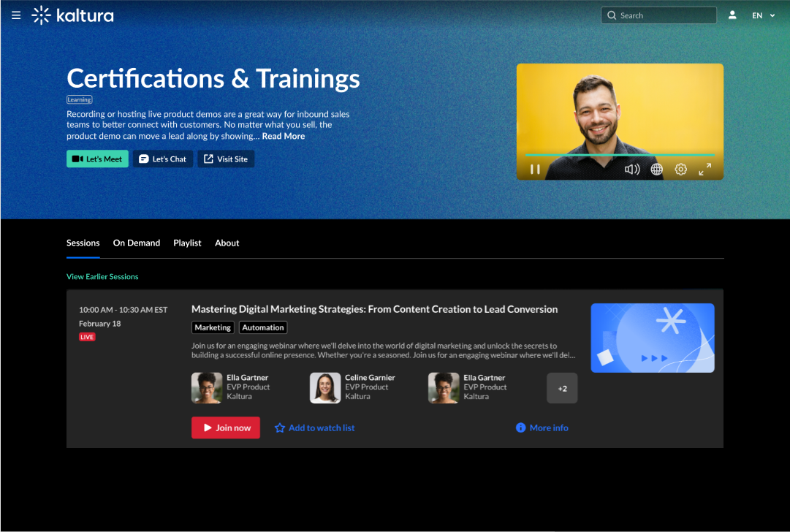Click the Let's Chat button
The width and height of the screenshot is (790, 532).
(x=163, y=159)
